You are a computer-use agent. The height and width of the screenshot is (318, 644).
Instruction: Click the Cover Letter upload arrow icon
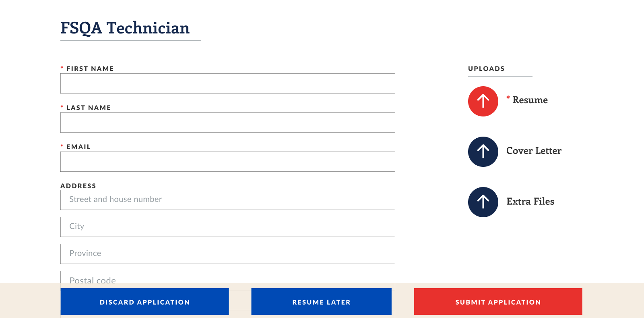pyautogui.click(x=483, y=152)
